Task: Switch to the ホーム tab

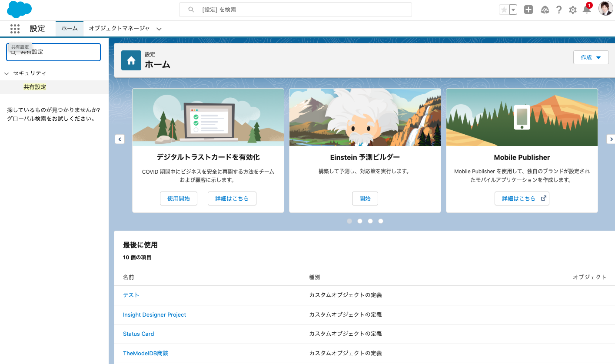Action: (70, 28)
